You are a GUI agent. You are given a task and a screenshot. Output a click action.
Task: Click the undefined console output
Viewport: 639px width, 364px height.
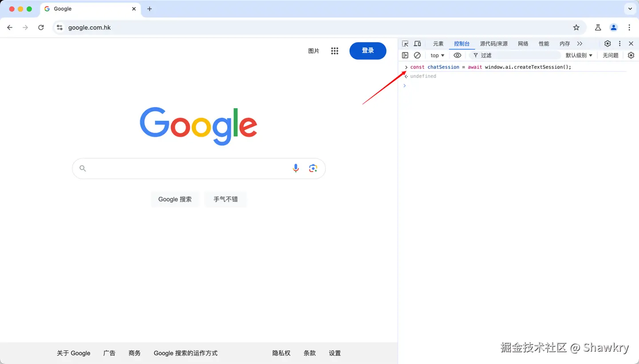pos(423,76)
